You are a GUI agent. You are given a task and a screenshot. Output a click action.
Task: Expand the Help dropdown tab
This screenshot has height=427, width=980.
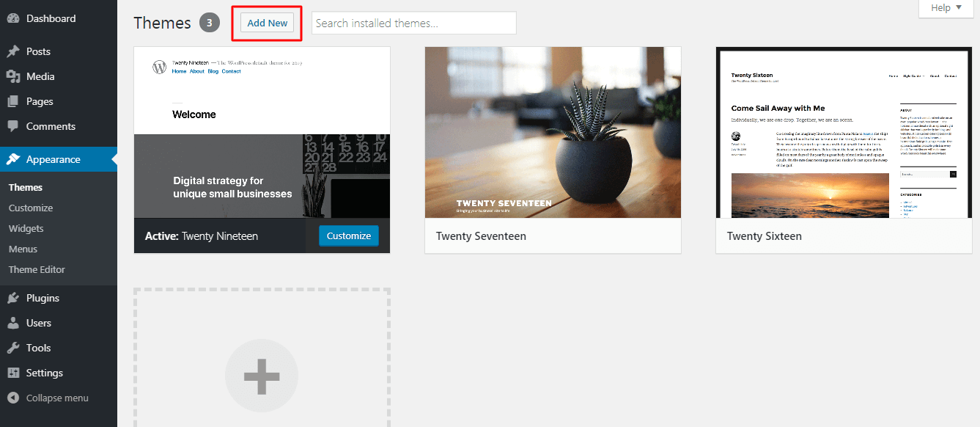[946, 8]
